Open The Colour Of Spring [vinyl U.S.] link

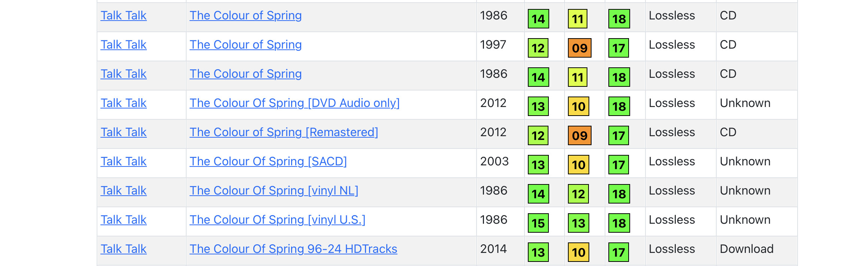coord(277,220)
